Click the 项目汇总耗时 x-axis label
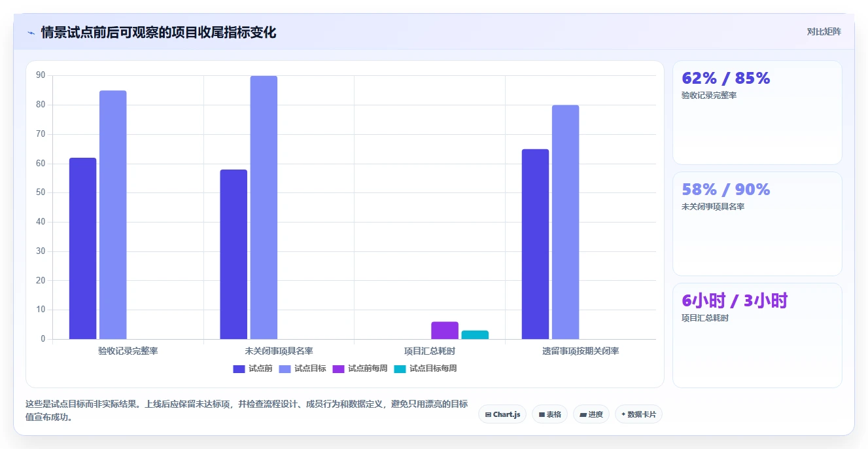The height and width of the screenshot is (449, 868). click(x=430, y=351)
